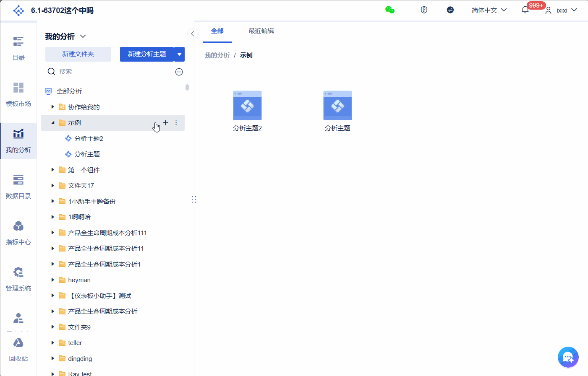
Task: Click the 6.1-63702这个中吗 title text
Action: tap(62, 10)
